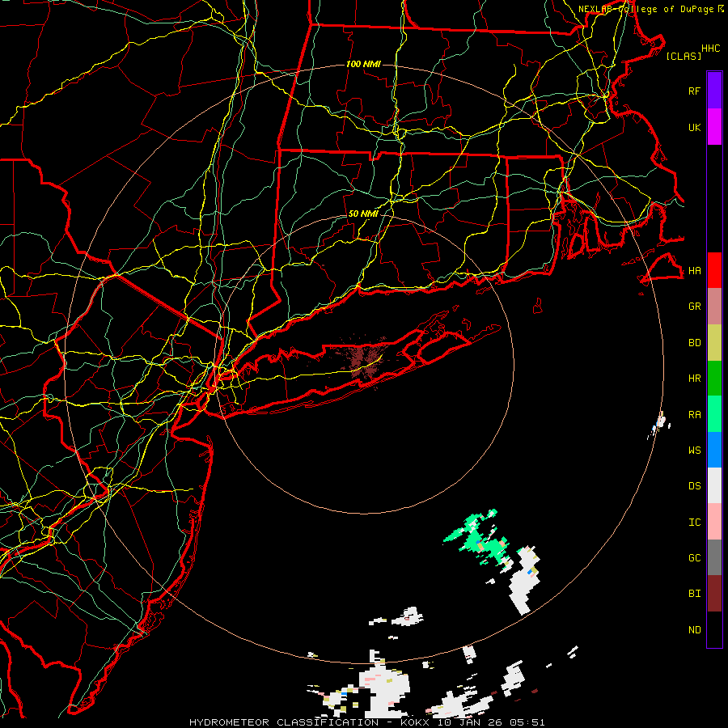Click the purple RF color swatch in legend

click(x=714, y=91)
